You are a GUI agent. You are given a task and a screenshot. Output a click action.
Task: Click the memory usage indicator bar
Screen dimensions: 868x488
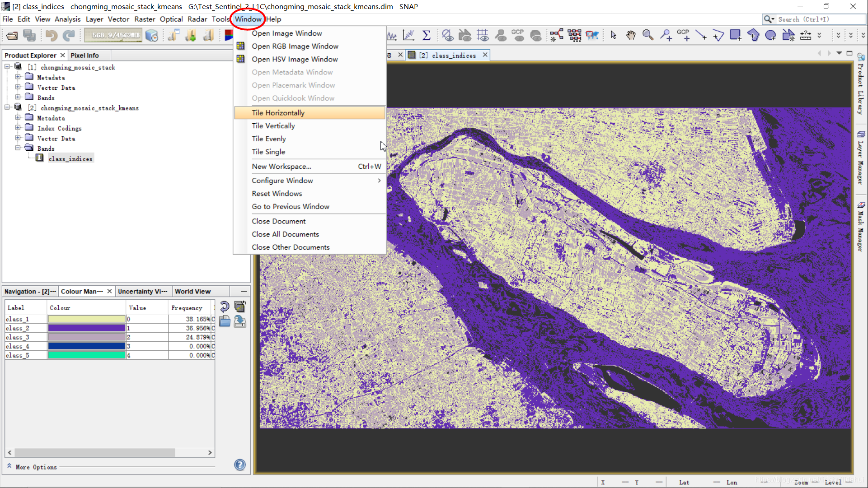pyautogui.click(x=113, y=35)
